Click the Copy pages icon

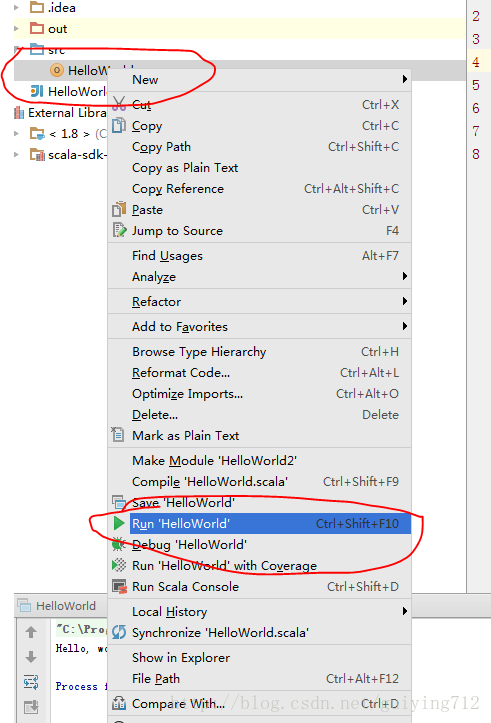[x=118, y=125]
